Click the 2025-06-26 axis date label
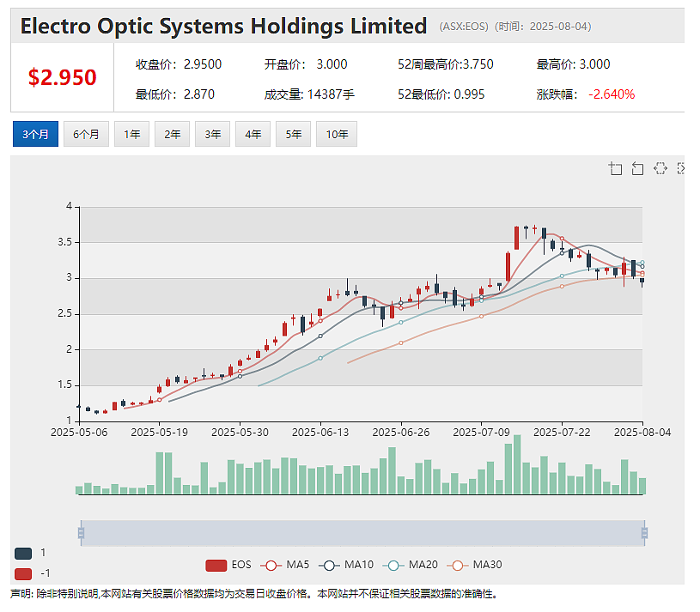Image resolution: width=700 pixels, height=612 pixels. [x=401, y=433]
